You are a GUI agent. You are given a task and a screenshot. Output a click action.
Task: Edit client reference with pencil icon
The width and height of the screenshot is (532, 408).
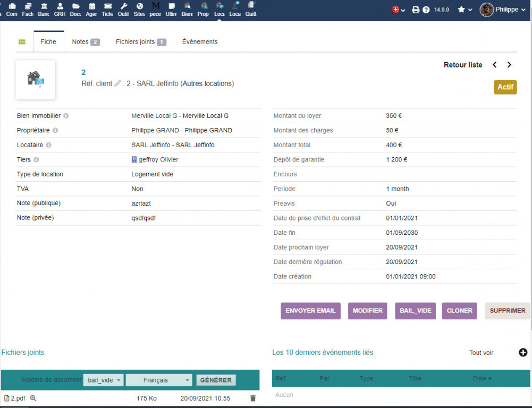click(x=117, y=83)
